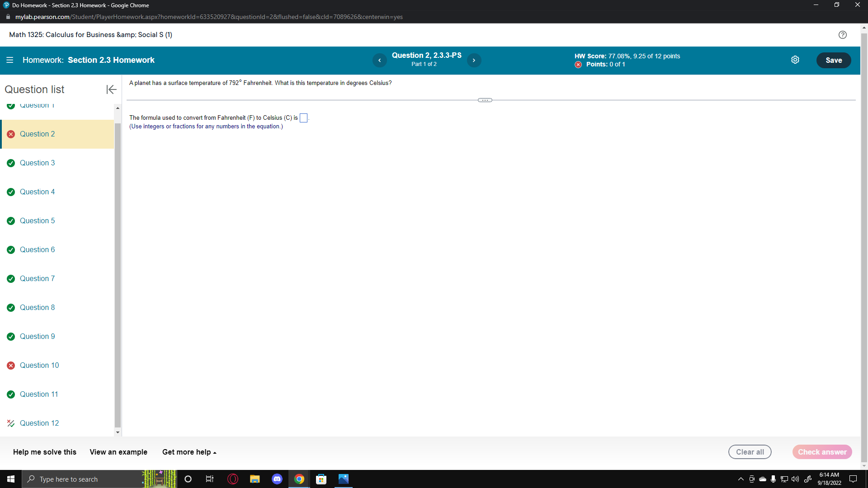Image resolution: width=868 pixels, height=488 pixels.
Task: Click the browser address bar URL
Action: pos(208,17)
